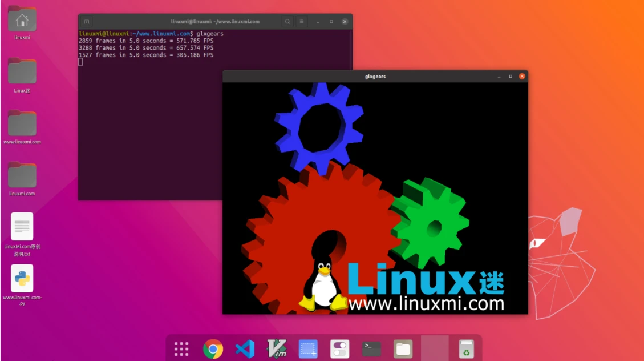Close the terminal window
This screenshot has width=644, height=361.
[345, 21]
